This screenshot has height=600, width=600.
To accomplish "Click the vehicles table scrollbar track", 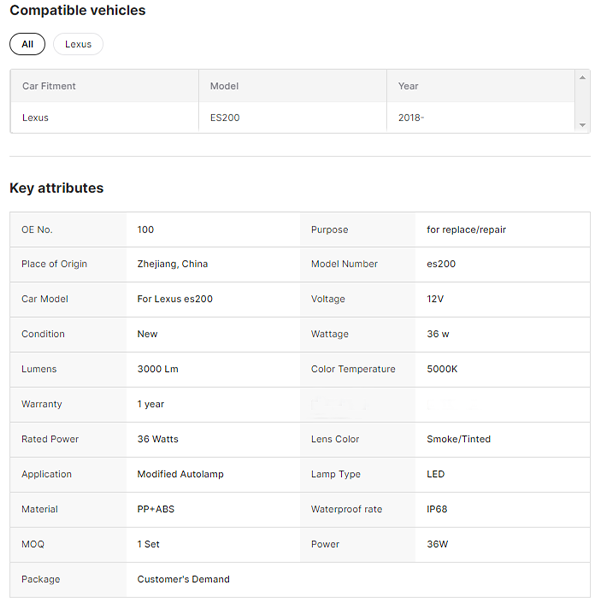I will pos(582,101).
